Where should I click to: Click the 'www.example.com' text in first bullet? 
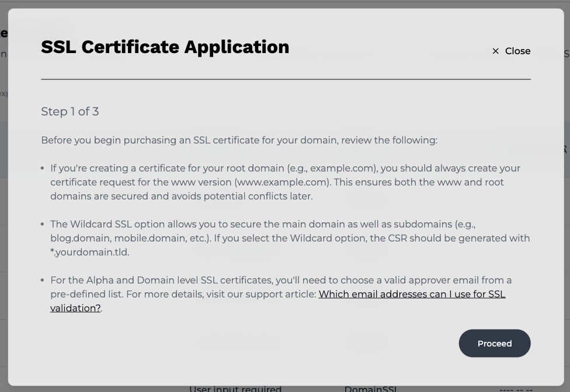click(283, 182)
